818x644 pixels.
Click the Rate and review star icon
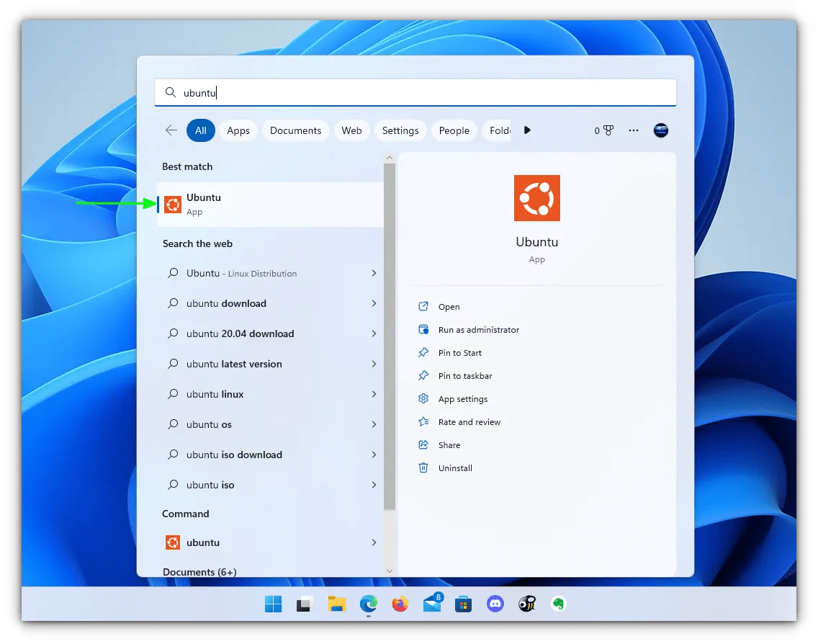point(423,421)
